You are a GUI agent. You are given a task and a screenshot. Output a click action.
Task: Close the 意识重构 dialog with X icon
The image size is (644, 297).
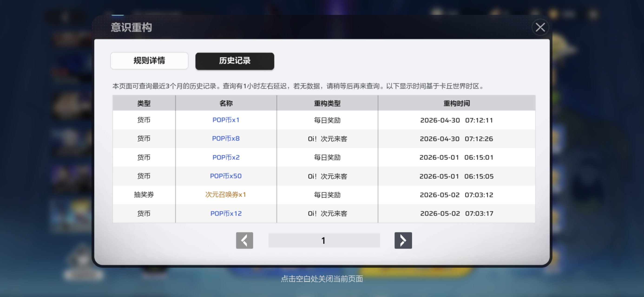pos(540,27)
